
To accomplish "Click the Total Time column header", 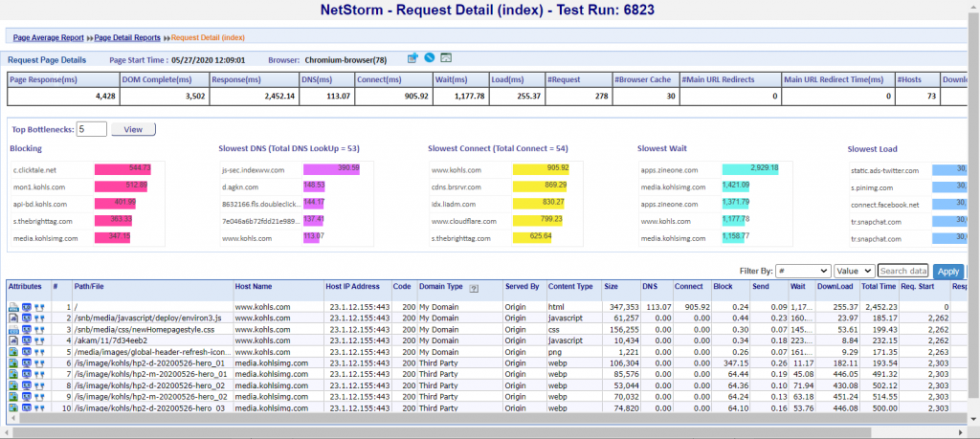I will pos(879,287).
